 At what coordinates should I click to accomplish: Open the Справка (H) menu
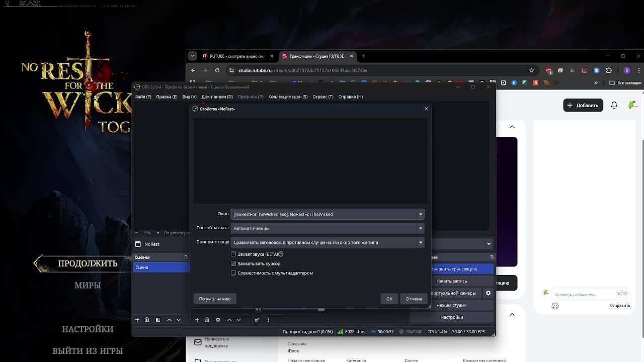(x=351, y=97)
